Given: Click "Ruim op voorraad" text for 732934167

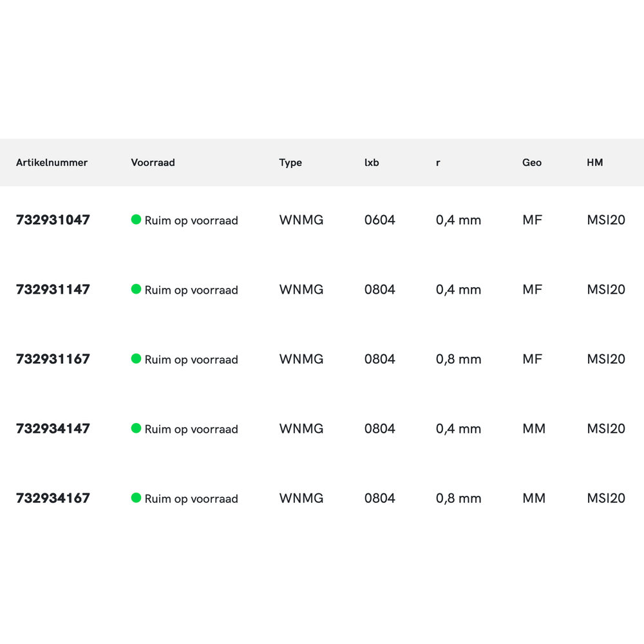Looking at the screenshot, I should pos(191,498).
